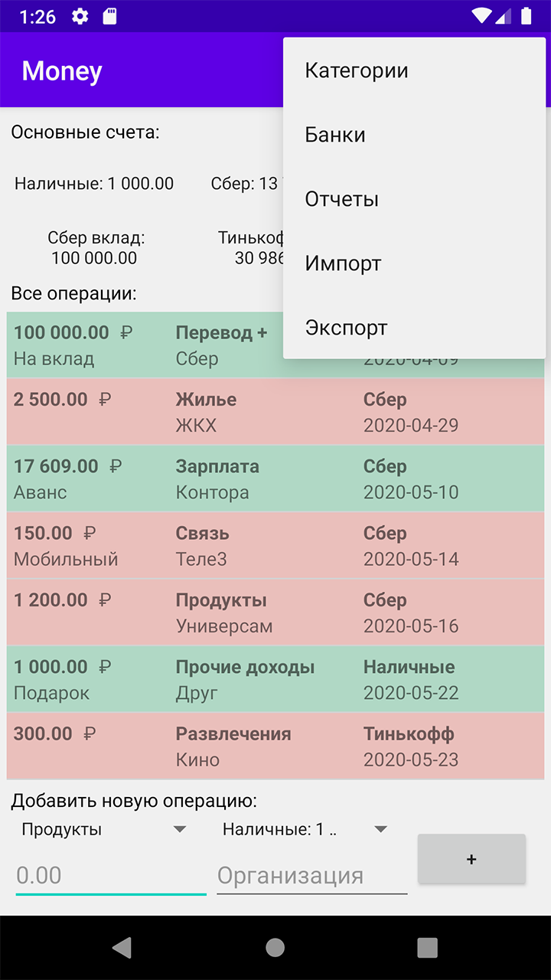
Task: Click the plus button to add operation
Action: 471,859
